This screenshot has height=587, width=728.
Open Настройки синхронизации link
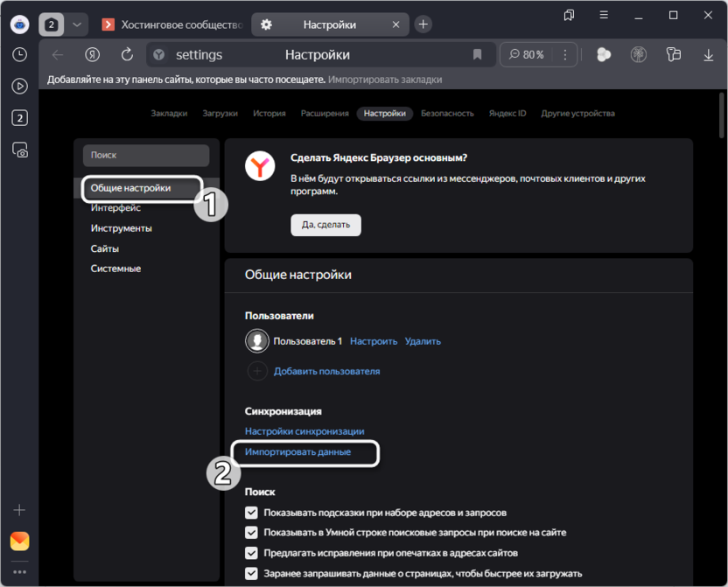pyautogui.click(x=304, y=431)
